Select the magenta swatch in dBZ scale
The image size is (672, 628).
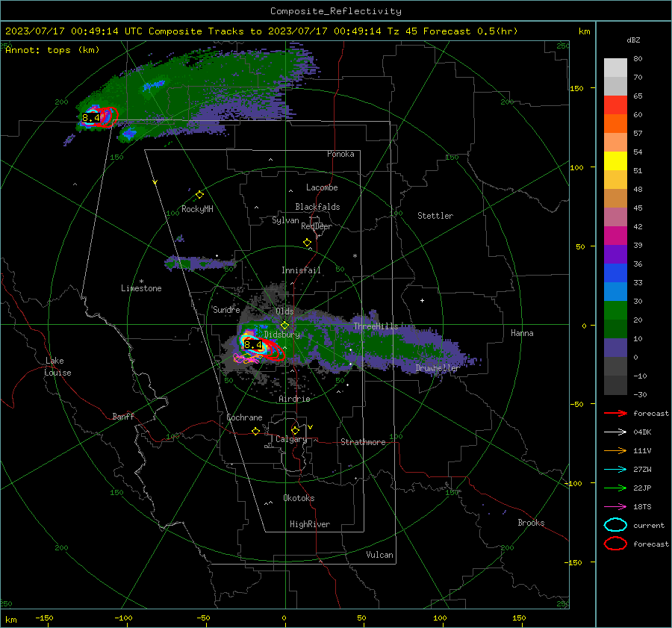(x=615, y=235)
